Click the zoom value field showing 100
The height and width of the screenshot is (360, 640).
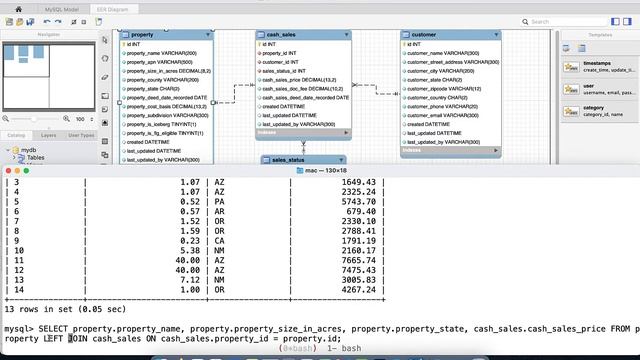[x=80, y=119]
